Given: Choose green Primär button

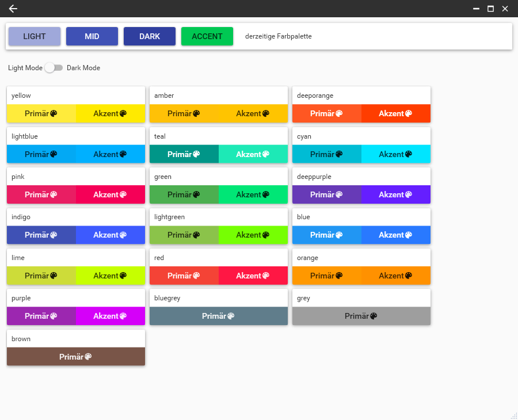Looking at the screenshot, I should click(x=184, y=194).
